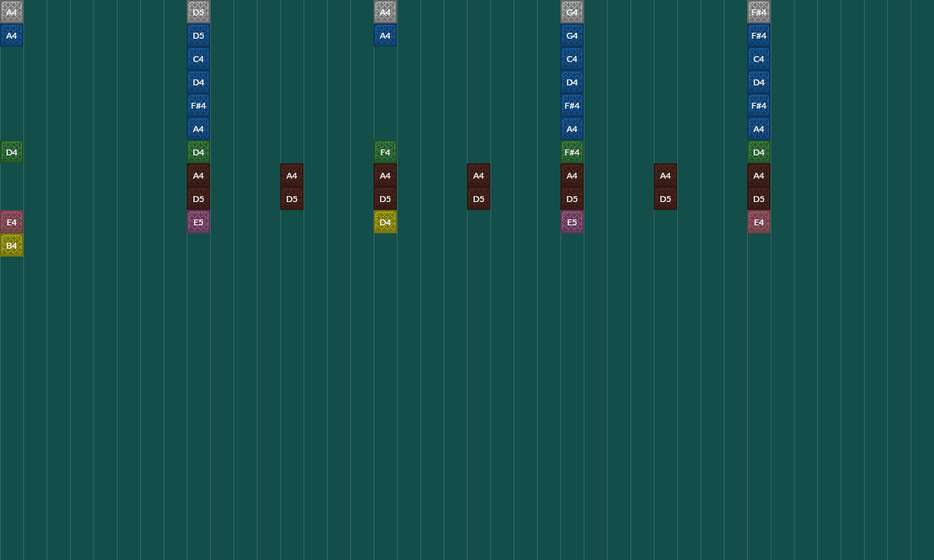Select the blue D4 block in gray F#4 column
The image size is (934, 560).
click(759, 82)
